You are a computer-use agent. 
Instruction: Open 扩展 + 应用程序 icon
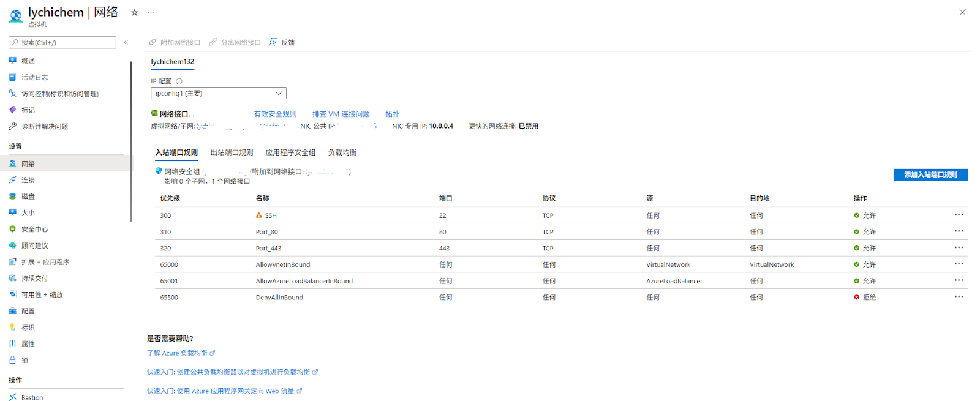pyautogui.click(x=12, y=262)
